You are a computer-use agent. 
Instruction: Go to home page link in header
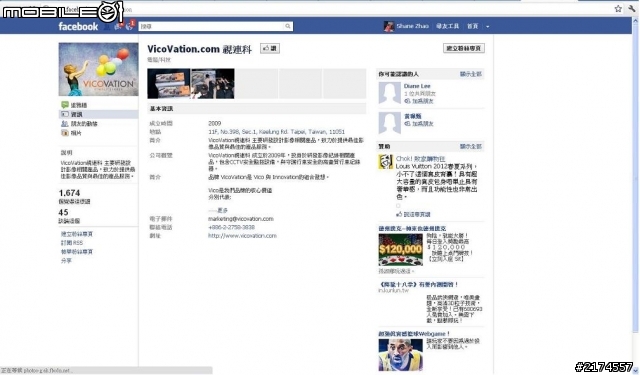[x=472, y=26]
